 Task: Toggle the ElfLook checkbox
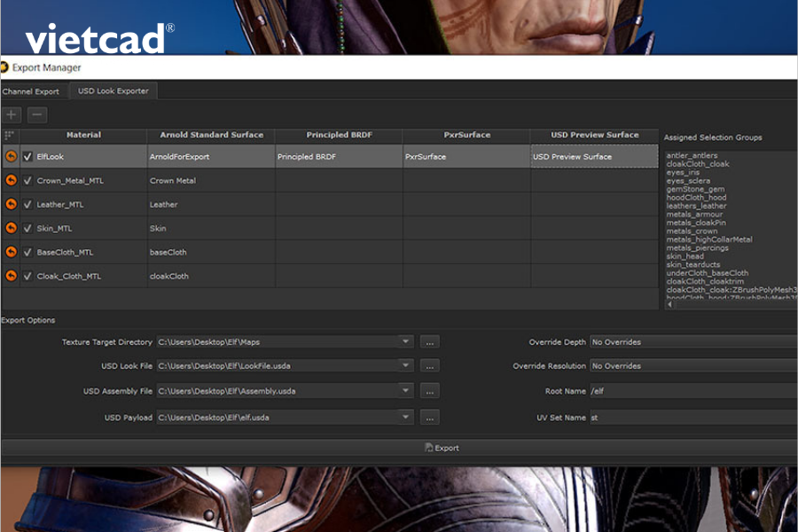[27, 157]
